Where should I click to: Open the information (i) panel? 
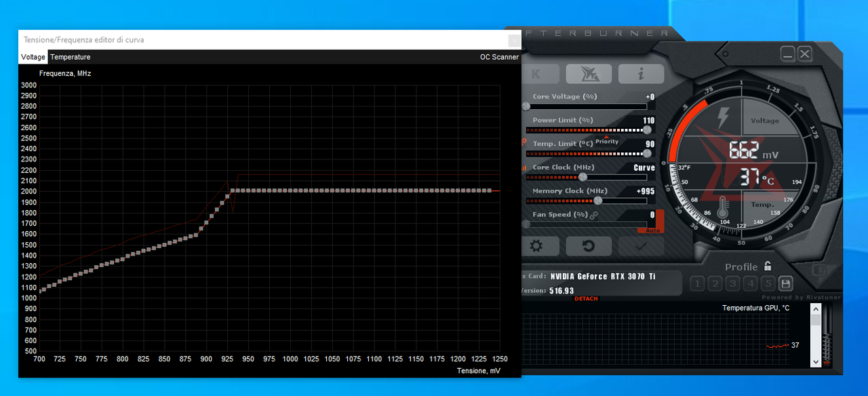coord(641,73)
